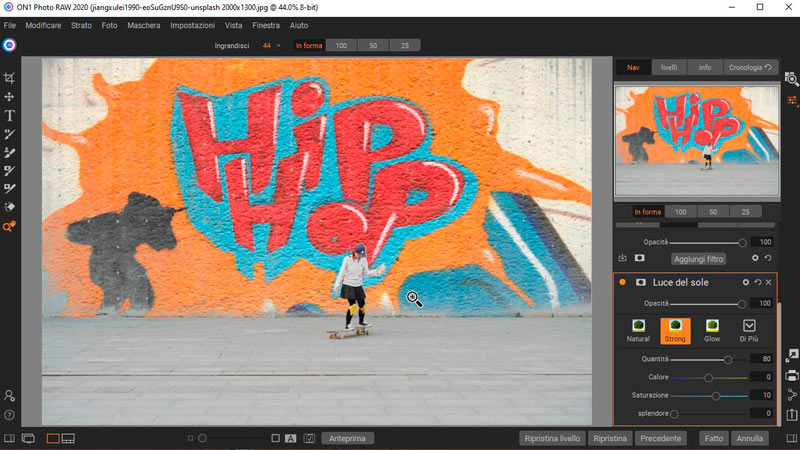Open the Maschera menu

tap(144, 25)
